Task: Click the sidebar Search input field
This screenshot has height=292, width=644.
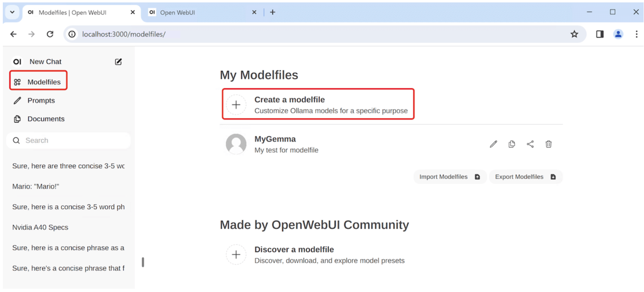Action: pyautogui.click(x=68, y=140)
